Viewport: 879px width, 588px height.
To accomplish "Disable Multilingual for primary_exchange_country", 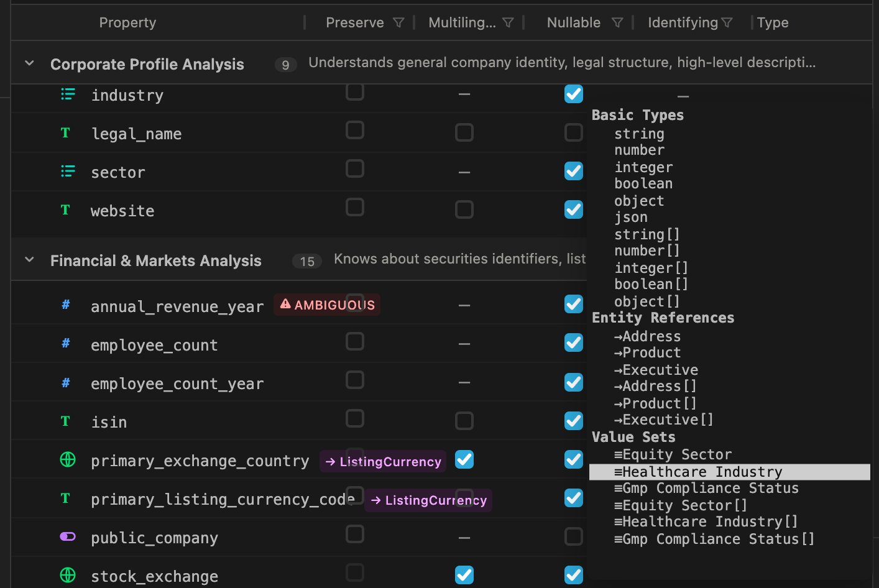I will point(464,459).
